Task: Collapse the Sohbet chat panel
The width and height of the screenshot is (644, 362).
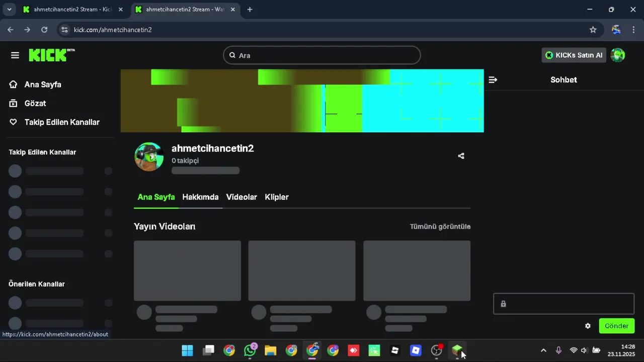Action: click(x=493, y=80)
